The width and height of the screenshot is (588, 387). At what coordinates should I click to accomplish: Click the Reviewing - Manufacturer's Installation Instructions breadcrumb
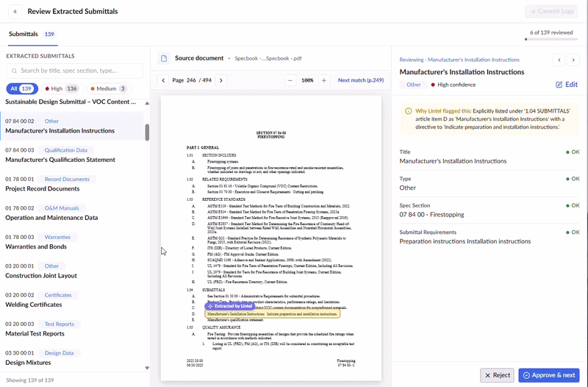tap(459, 60)
